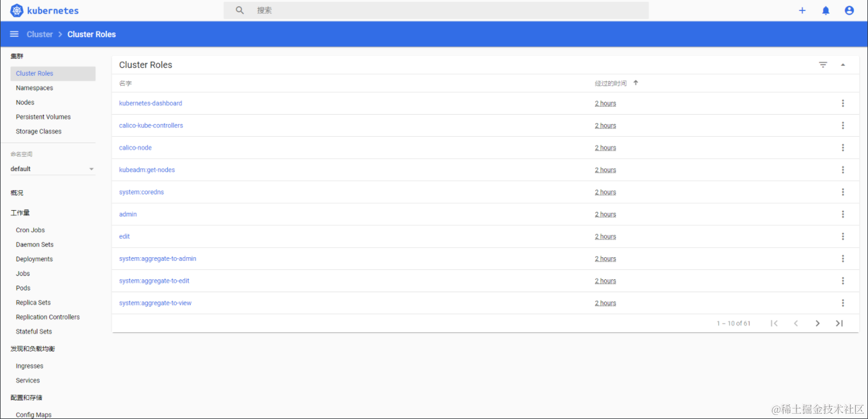Click the plus icon to create resource
Viewport: 868px width, 419px height.
[802, 10]
